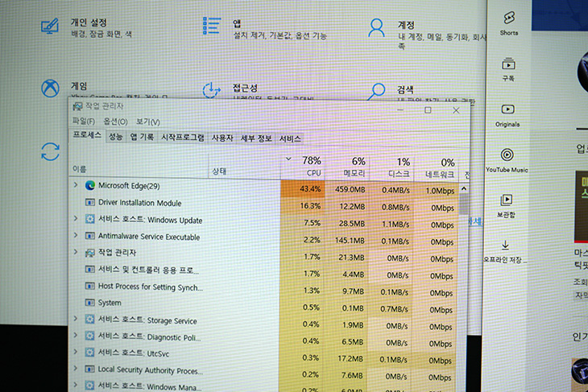Click UtcSvc service host gear icon

click(89, 353)
